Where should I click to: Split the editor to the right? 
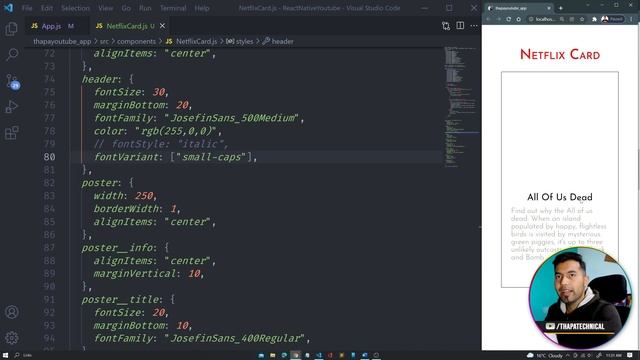click(460, 26)
